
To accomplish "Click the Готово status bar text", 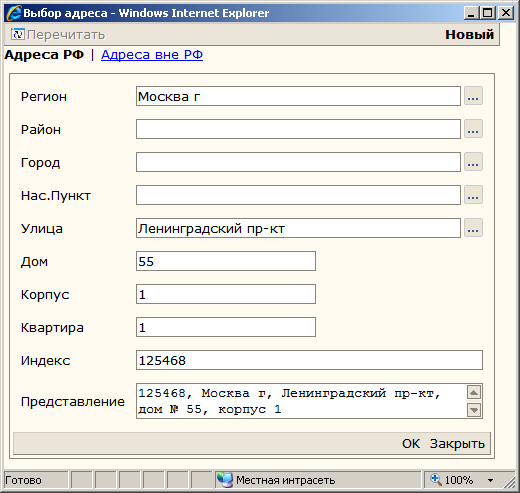I will click(x=23, y=480).
